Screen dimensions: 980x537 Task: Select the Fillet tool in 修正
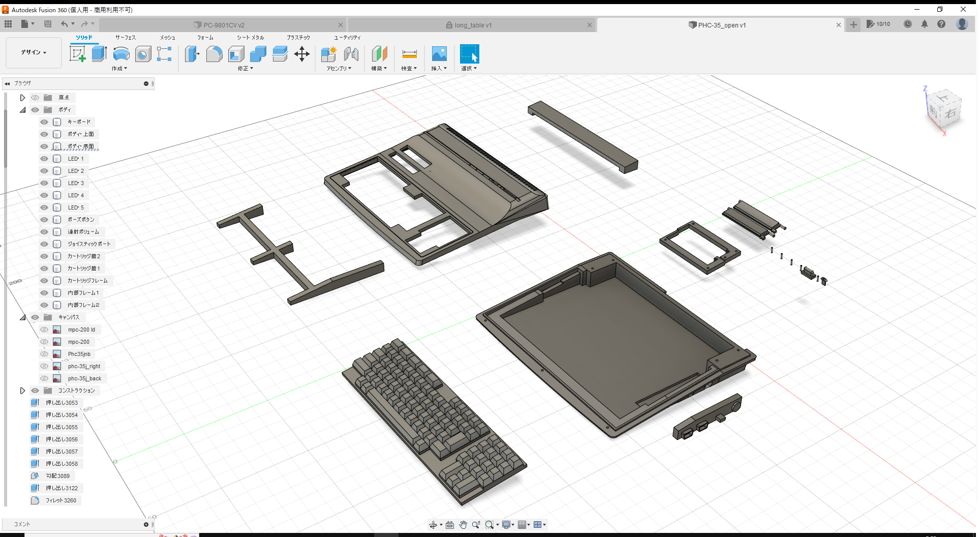[214, 53]
